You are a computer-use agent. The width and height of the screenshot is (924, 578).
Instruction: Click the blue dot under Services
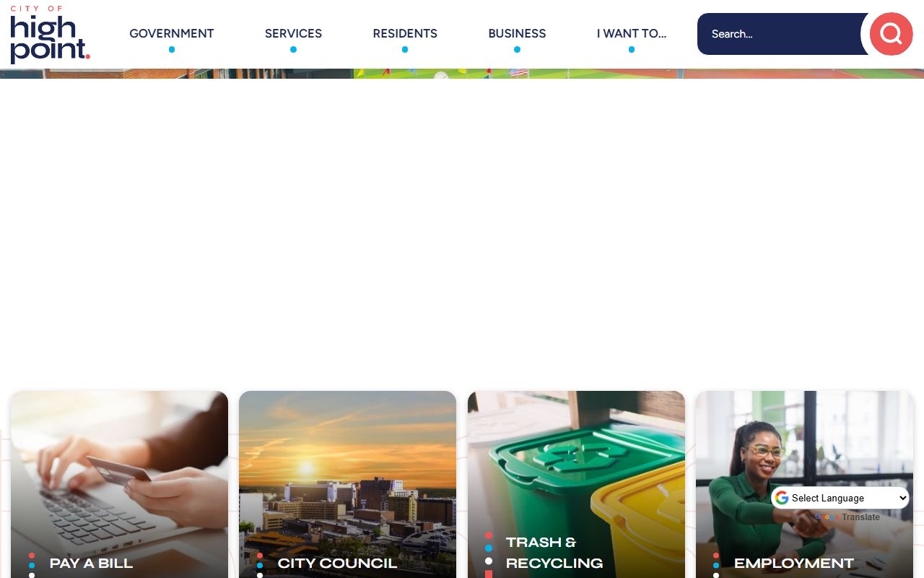[x=293, y=50]
